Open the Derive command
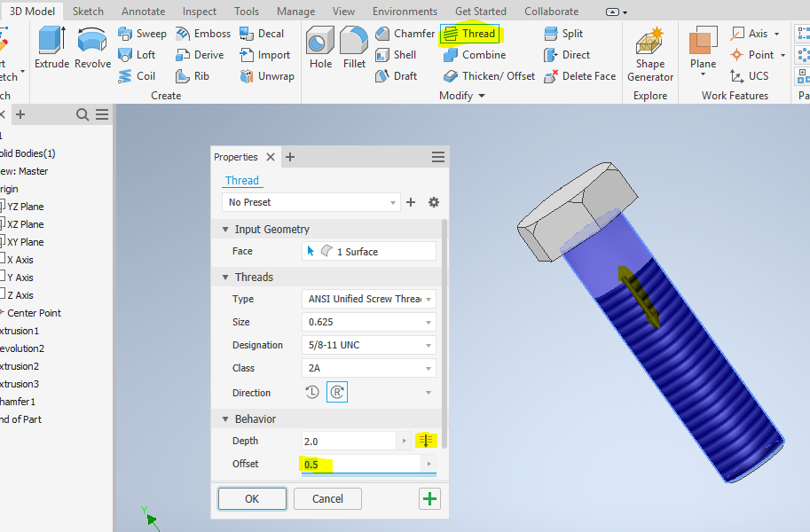 [x=200, y=55]
